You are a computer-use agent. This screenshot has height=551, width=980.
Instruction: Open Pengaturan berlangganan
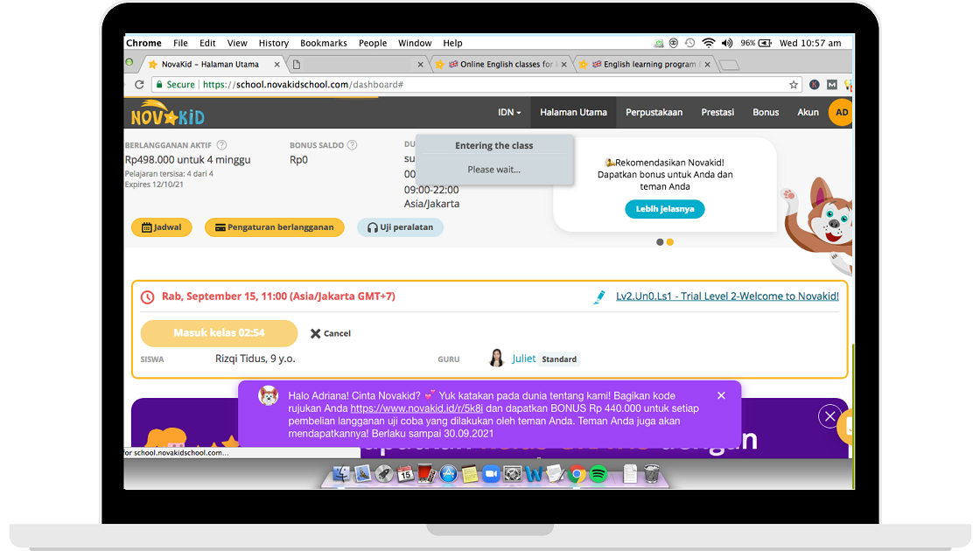(x=275, y=227)
